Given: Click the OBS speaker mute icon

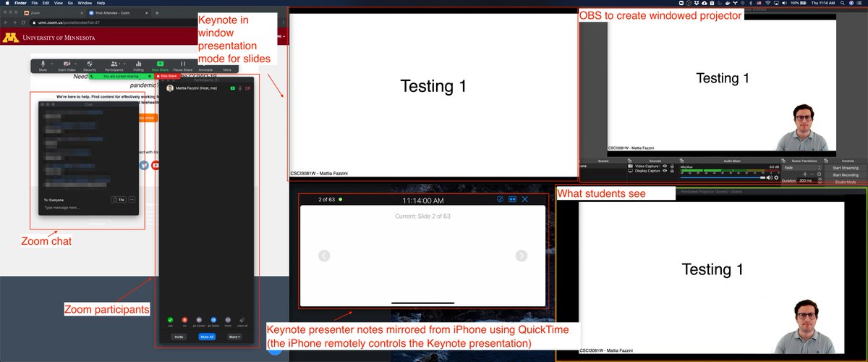Looking at the screenshot, I should pyautogui.click(x=768, y=177).
